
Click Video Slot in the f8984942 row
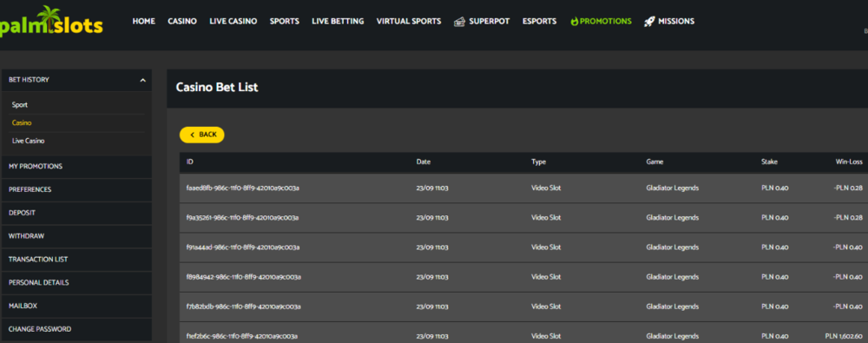pos(546,277)
